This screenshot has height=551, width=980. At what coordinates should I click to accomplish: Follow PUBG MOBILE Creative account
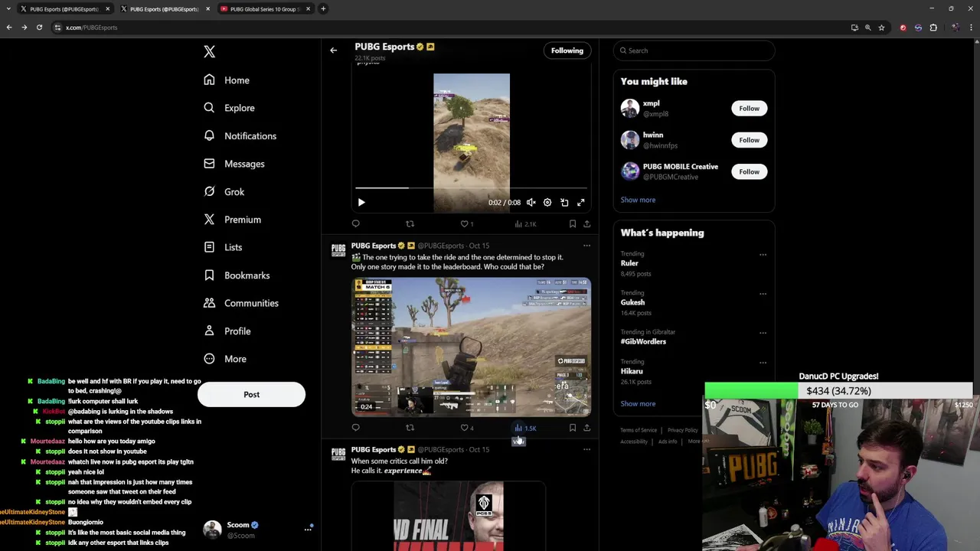click(749, 171)
